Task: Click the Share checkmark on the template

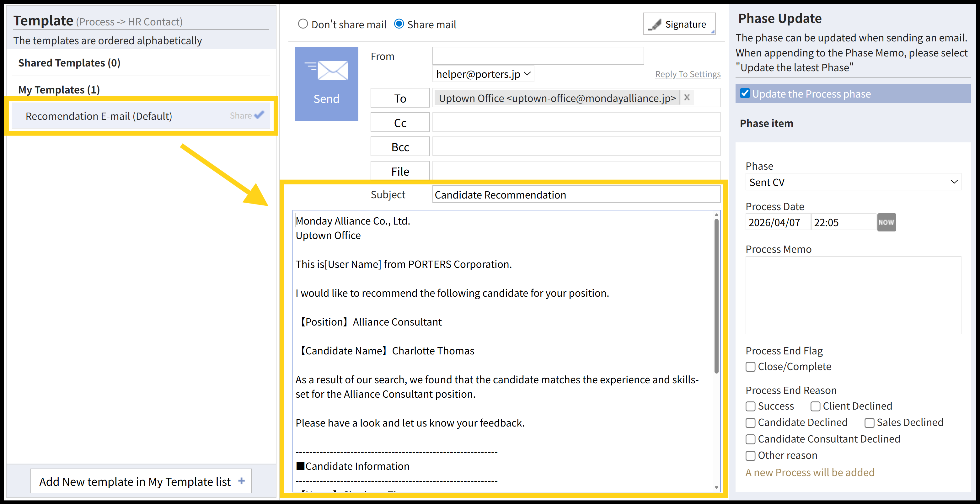Action: (x=259, y=115)
